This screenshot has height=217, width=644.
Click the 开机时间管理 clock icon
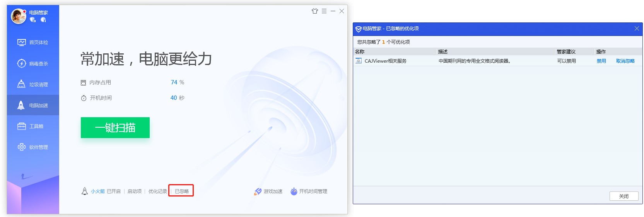pos(294,191)
